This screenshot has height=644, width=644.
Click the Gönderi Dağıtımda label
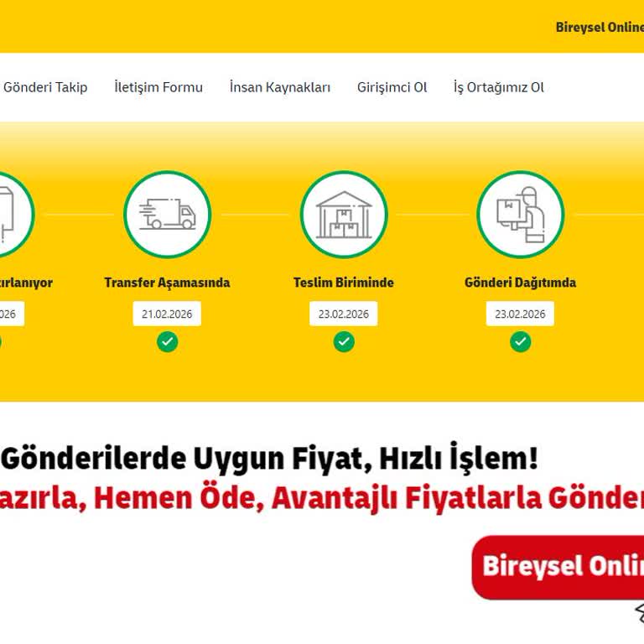[521, 283]
